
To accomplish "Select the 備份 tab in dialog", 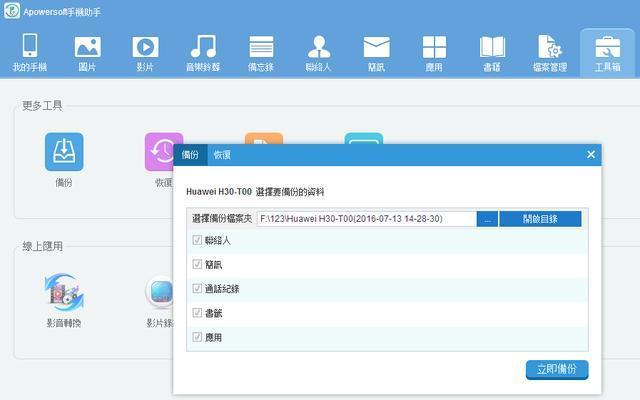I will click(190, 155).
